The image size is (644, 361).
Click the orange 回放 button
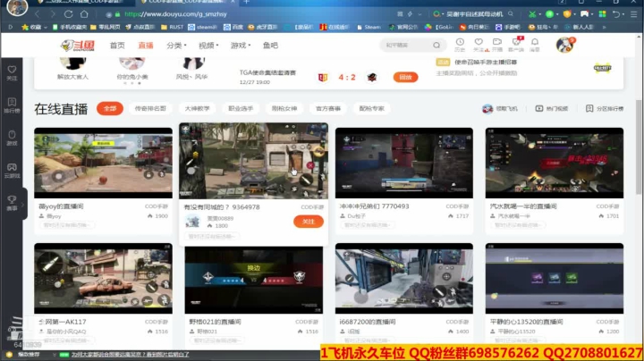pyautogui.click(x=405, y=77)
